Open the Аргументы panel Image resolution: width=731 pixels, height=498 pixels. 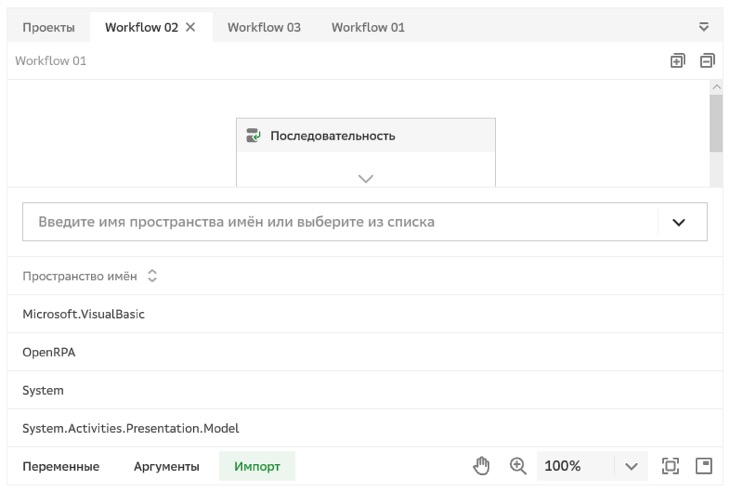pos(166,466)
